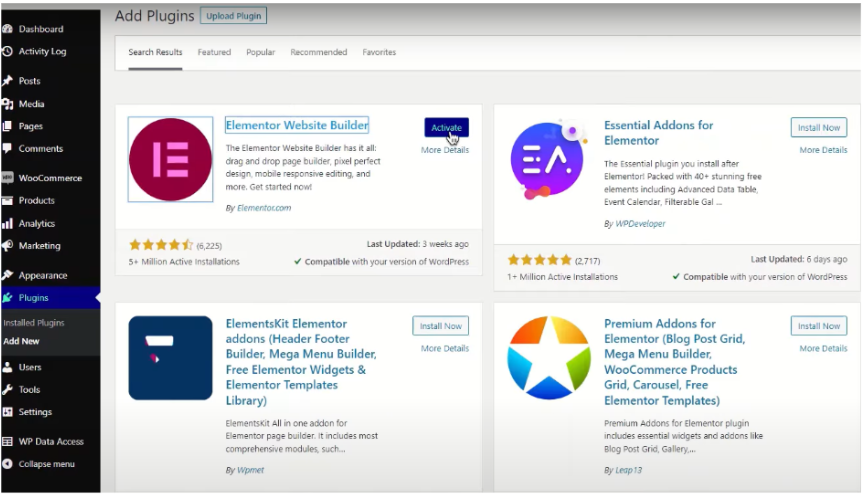Open the ElementsKit Elementor addons title link

301,362
